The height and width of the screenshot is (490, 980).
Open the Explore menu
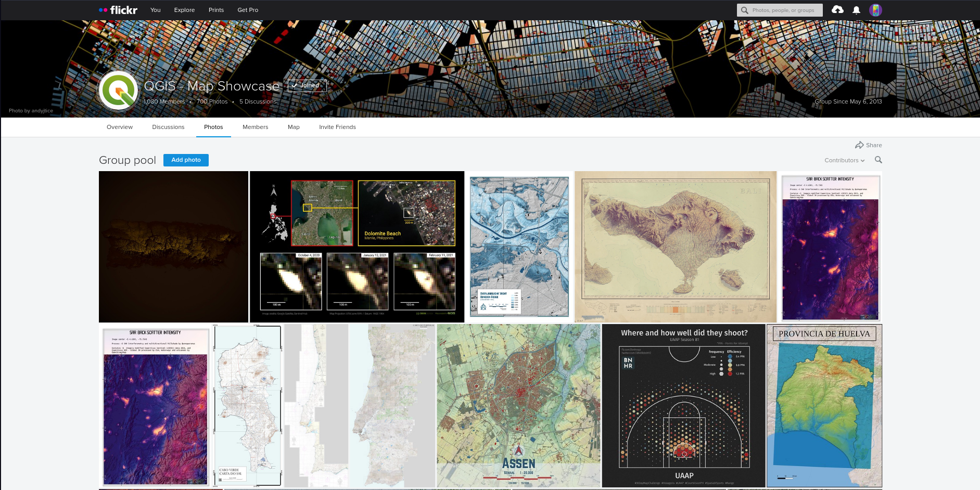click(184, 10)
